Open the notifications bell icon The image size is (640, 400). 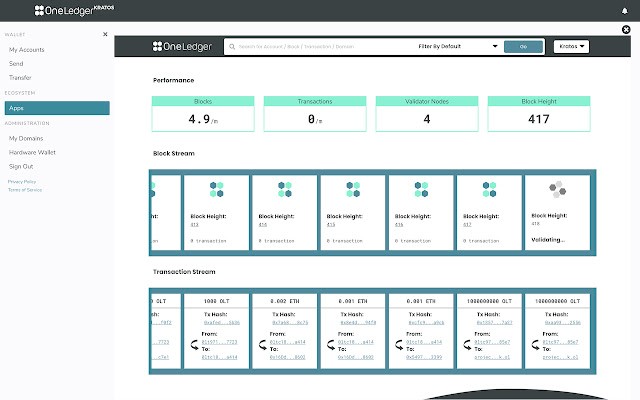pos(624,11)
